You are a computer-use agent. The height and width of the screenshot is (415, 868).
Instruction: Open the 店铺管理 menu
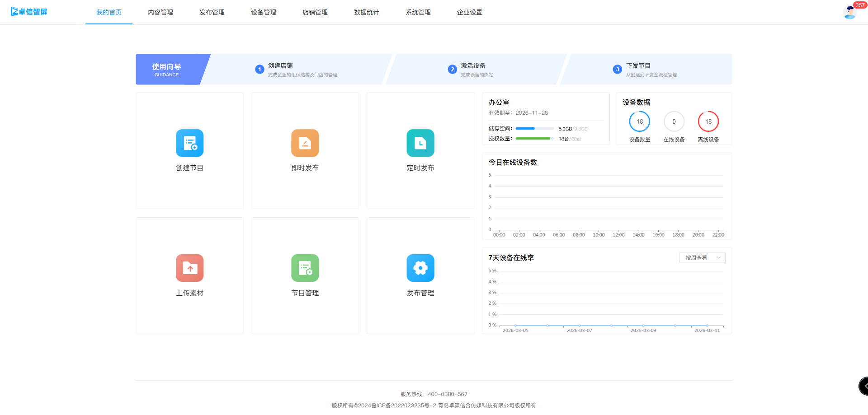(315, 12)
